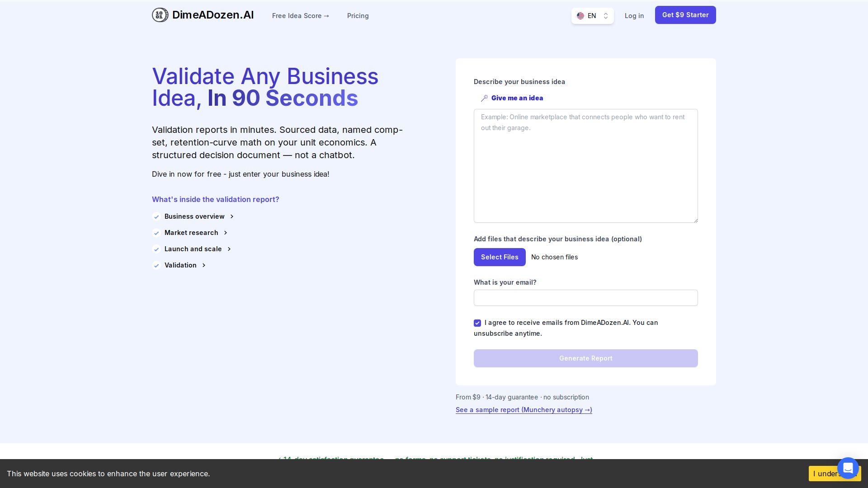This screenshot has width=868, height=488.
Task: Click checkmark icon next to Market research
Action: (156, 233)
